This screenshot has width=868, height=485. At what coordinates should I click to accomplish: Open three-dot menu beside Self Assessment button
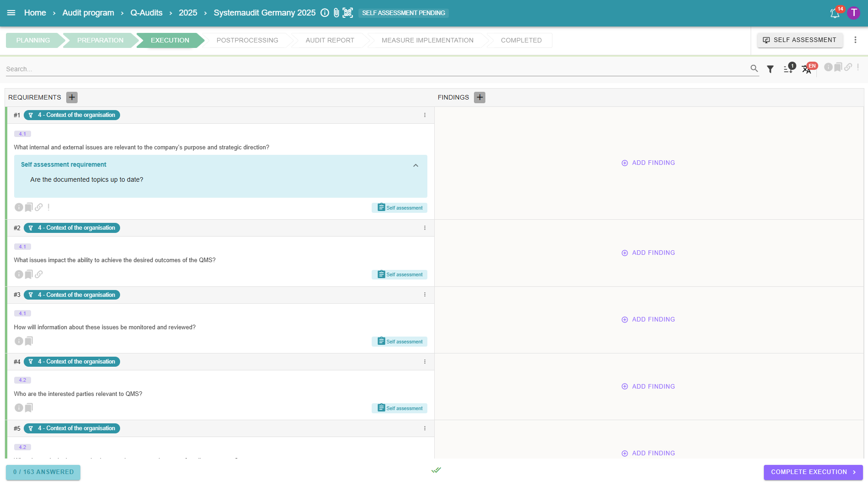click(855, 40)
